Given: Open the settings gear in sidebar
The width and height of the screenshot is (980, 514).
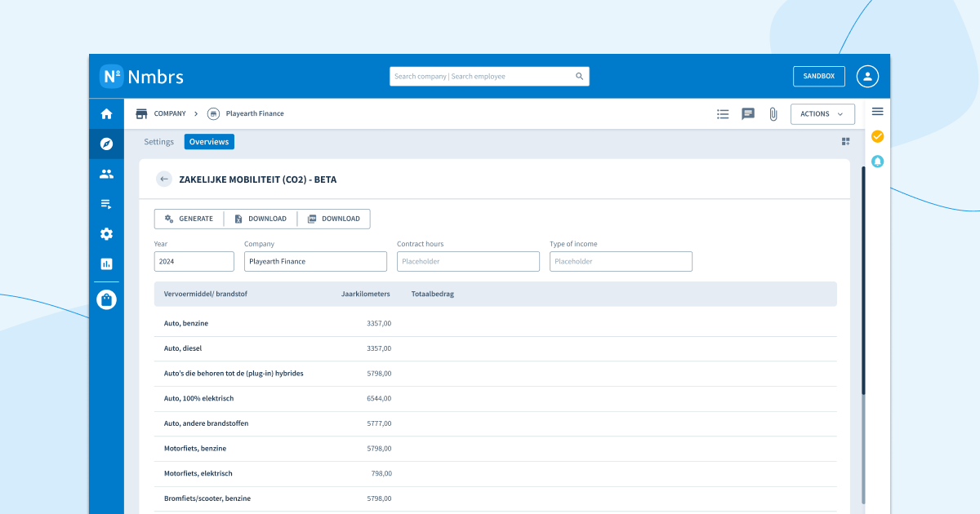Looking at the screenshot, I should [x=106, y=234].
